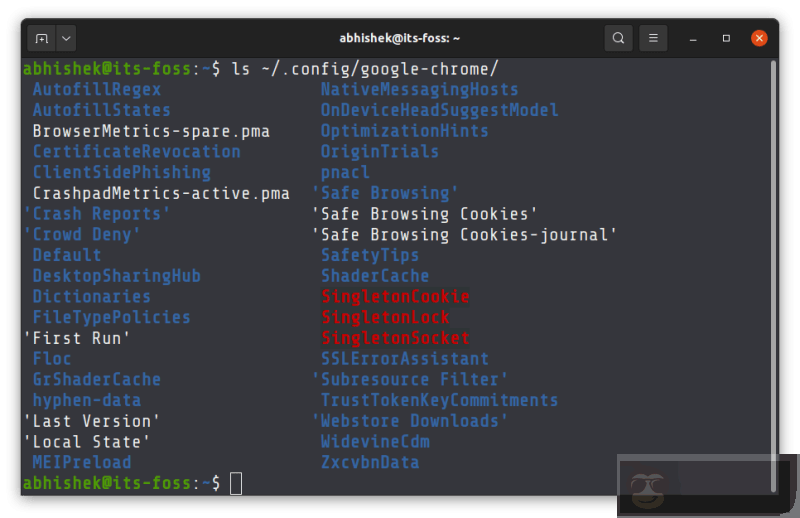This screenshot has width=800, height=518.
Task: Open terminal search
Action: [x=618, y=38]
